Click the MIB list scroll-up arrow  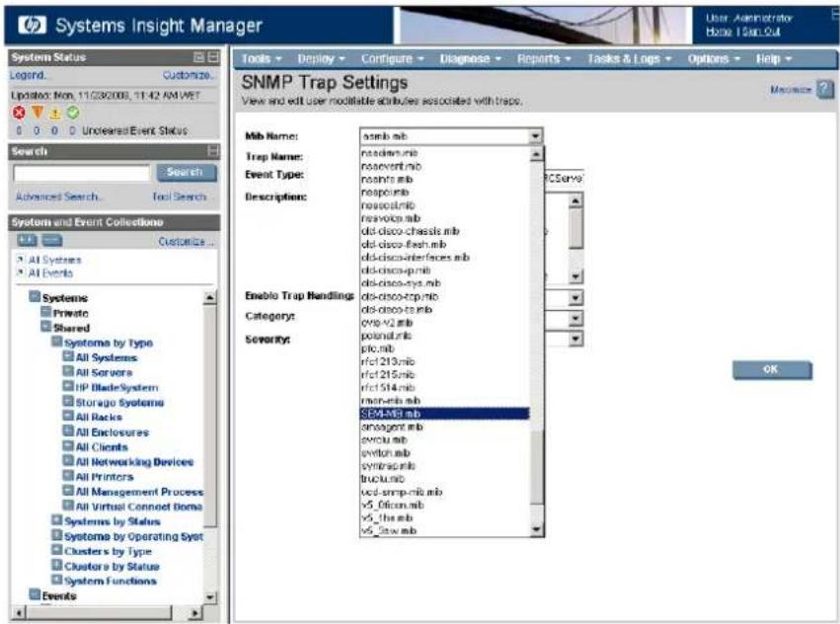(537, 154)
